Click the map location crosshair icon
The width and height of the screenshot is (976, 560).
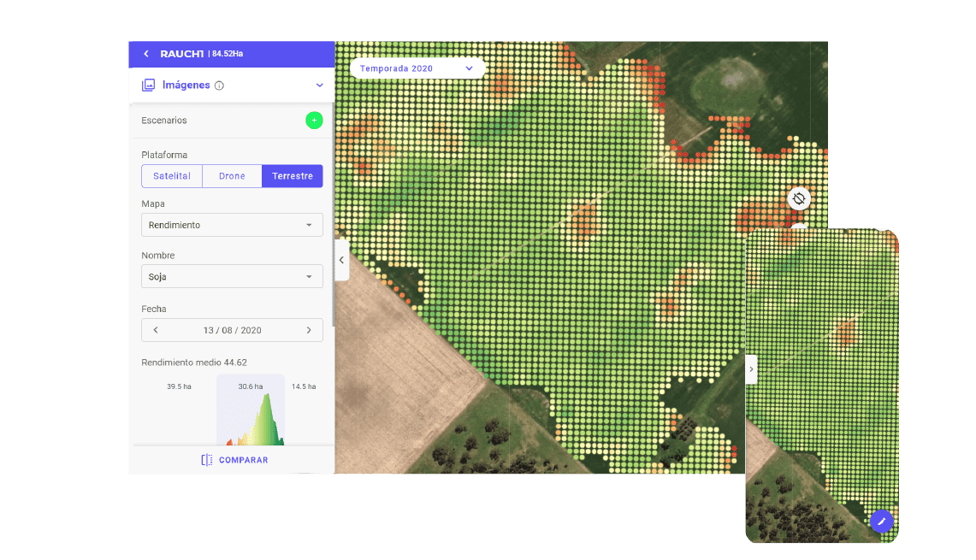pos(799,199)
